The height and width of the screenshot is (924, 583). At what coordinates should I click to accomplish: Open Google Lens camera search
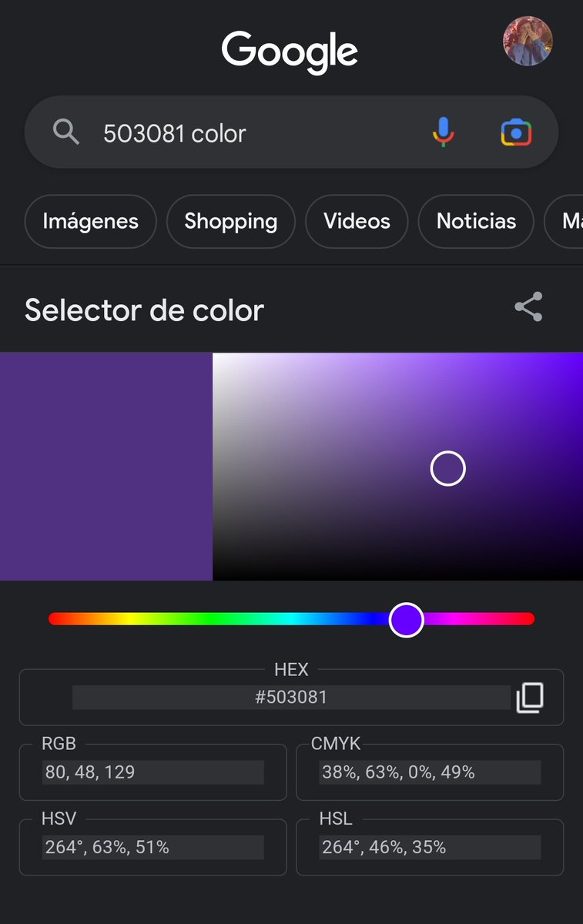point(516,132)
